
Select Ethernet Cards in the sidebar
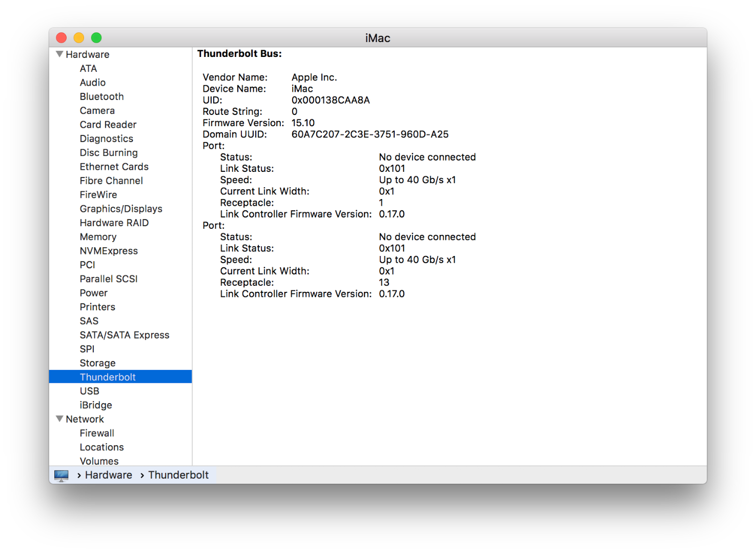(114, 167)
